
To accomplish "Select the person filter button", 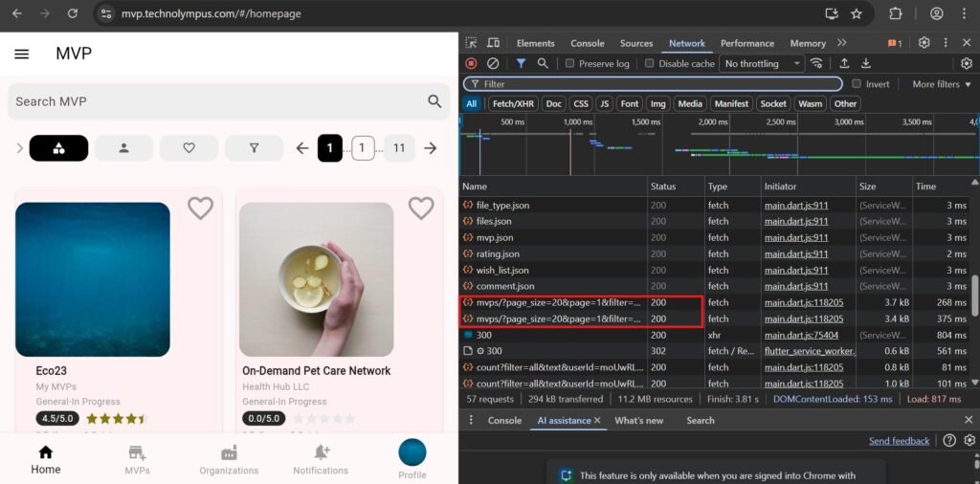I will tap(123, 148).
